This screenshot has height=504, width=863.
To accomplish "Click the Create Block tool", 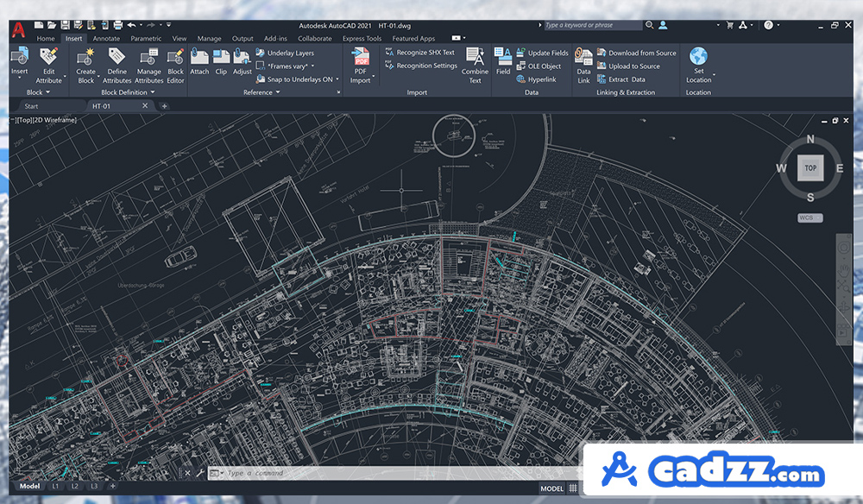I will coord(85,65).
